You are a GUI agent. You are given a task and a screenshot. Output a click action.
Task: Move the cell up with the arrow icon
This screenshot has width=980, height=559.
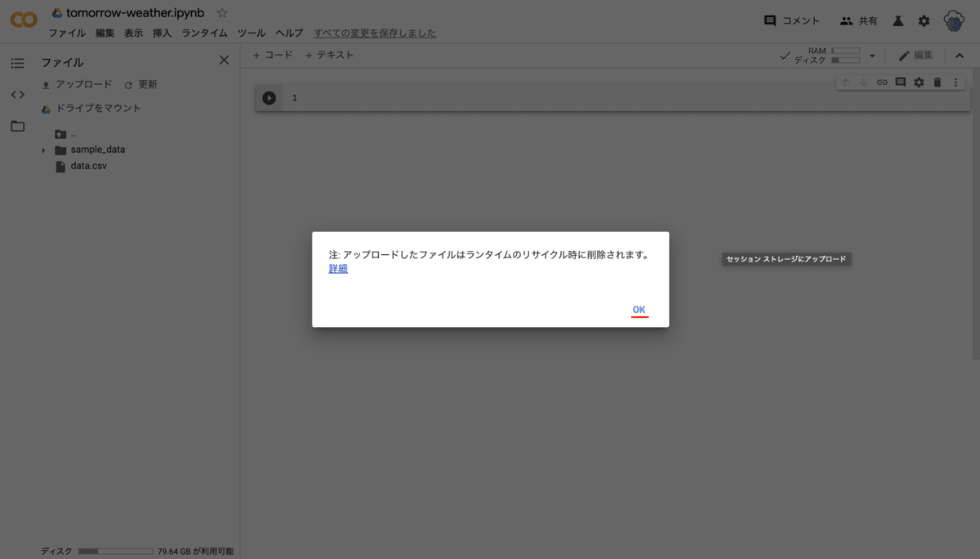click(844, 82)
